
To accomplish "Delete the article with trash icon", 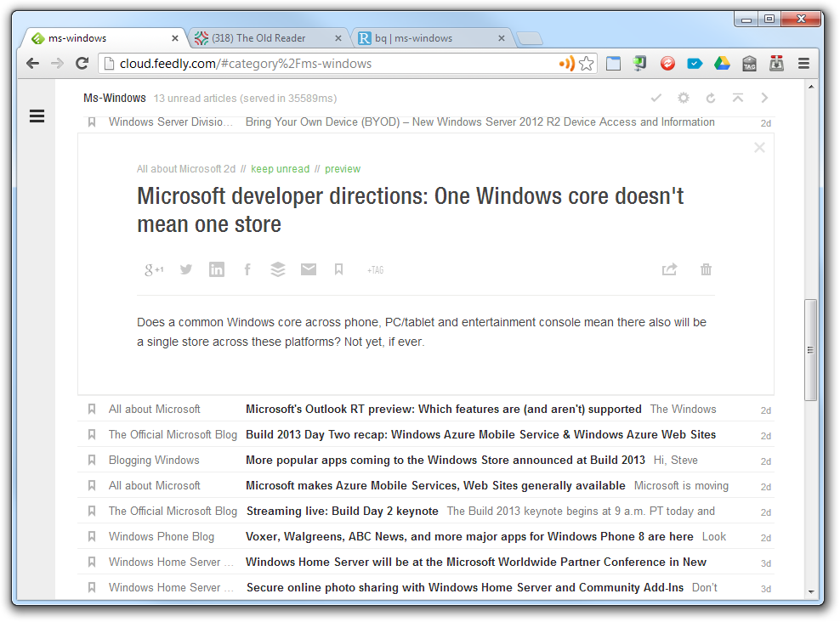I will (706, 269).
